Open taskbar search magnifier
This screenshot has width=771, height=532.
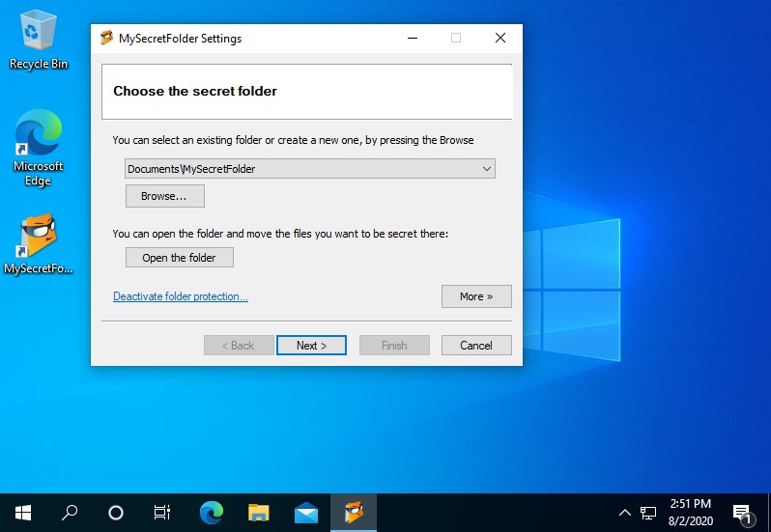pos(70,513)
